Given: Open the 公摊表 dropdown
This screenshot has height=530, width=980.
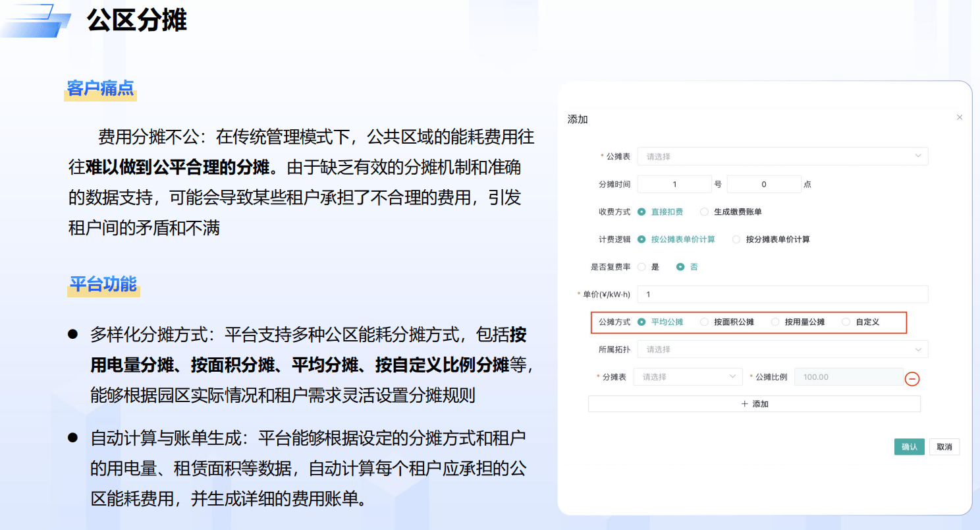Looking at the screenshot, I should [782, 156].
